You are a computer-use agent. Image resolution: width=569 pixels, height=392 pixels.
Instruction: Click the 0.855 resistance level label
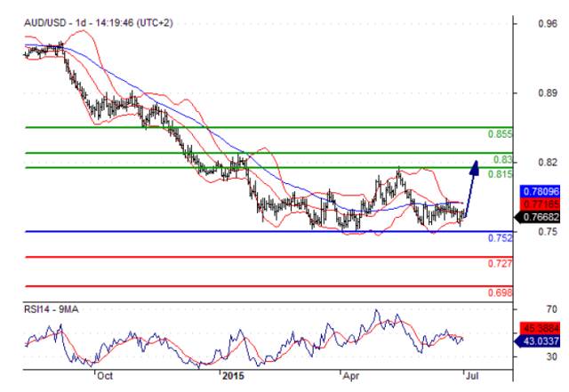coord(501,134)
